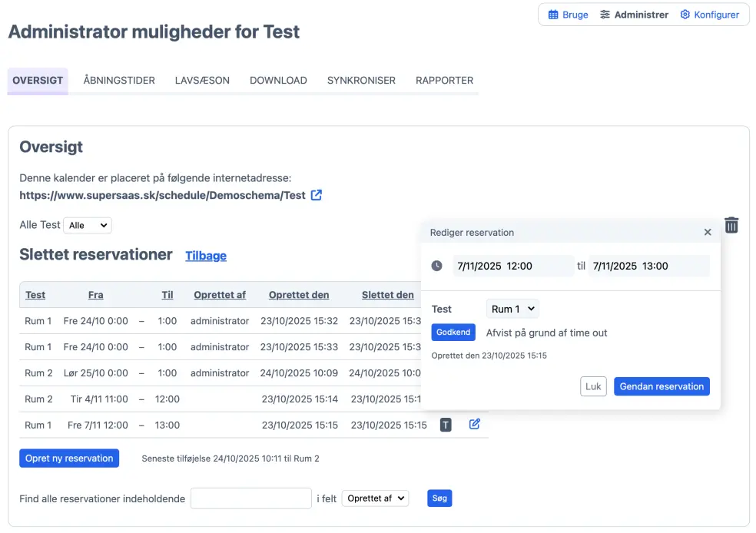Follow the Tilbage link
Viewport: 756px width, 533px height.
click(206, 256)
